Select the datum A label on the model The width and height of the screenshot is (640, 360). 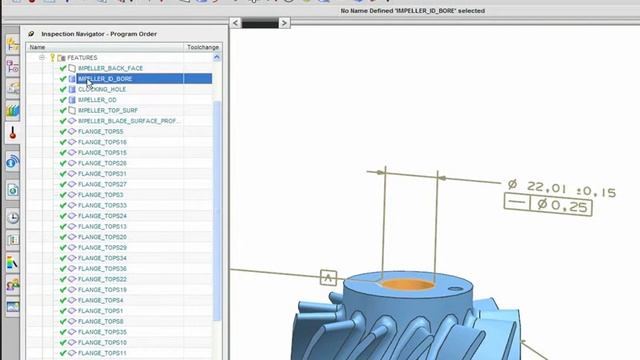click(329, 278)
